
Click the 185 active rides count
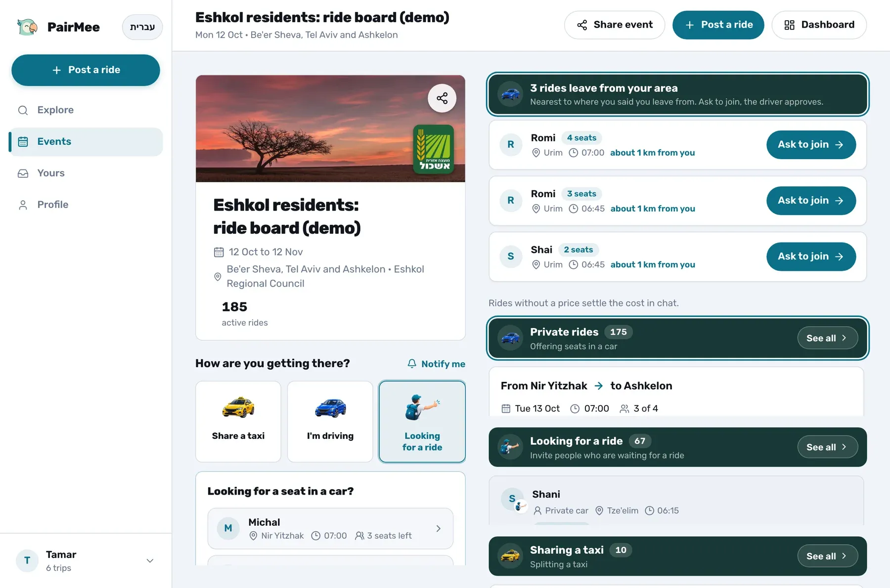[234, 307]
